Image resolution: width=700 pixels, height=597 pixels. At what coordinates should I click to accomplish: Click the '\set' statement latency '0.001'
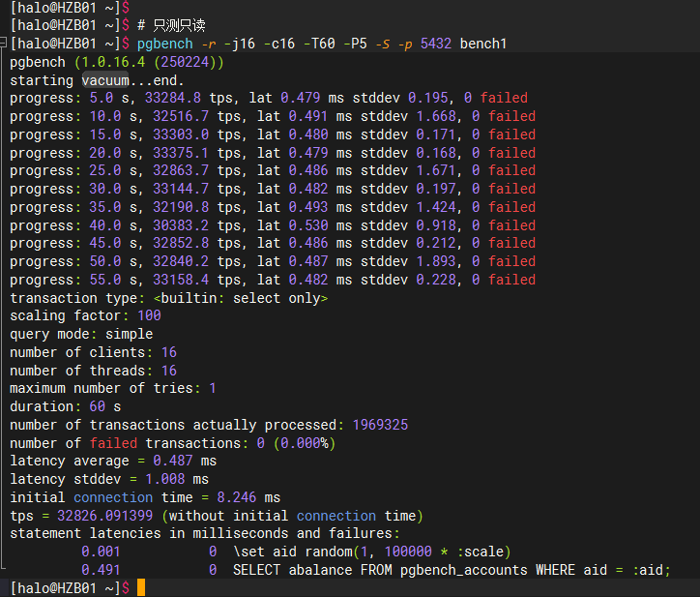(x=101, y=552)
